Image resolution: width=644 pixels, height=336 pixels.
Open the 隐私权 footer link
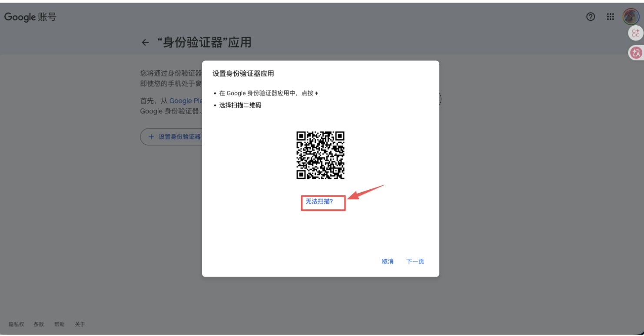[x=17, y=324]
